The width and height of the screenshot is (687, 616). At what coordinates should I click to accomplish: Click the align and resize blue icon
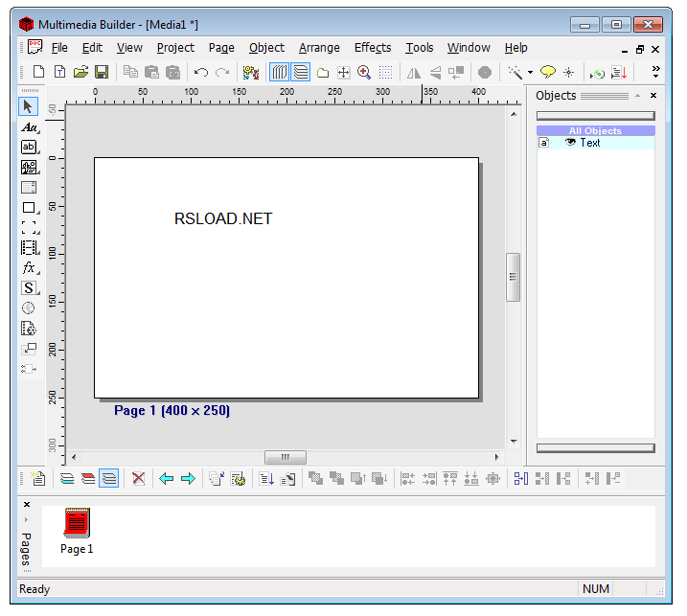521,478
